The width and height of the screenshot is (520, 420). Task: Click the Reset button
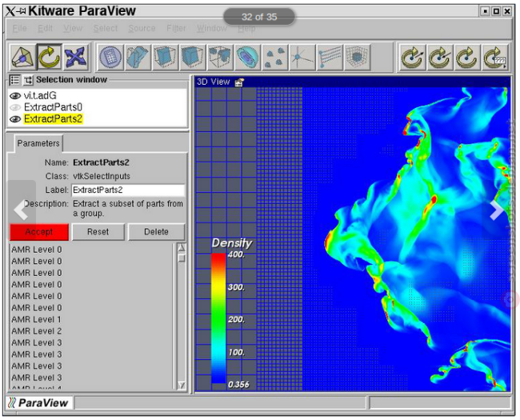click(98, 231)
